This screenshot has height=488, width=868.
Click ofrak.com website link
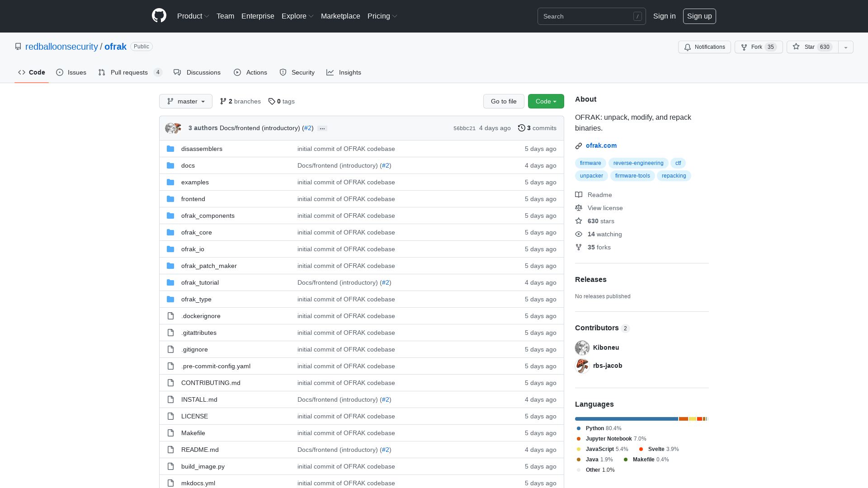[601, 145]
